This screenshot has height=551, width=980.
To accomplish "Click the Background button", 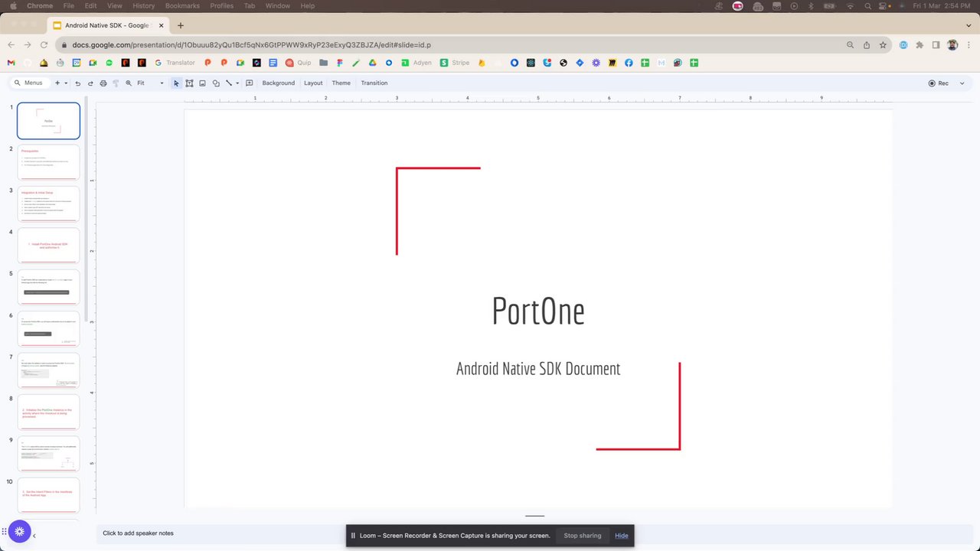I will (278, 83).
